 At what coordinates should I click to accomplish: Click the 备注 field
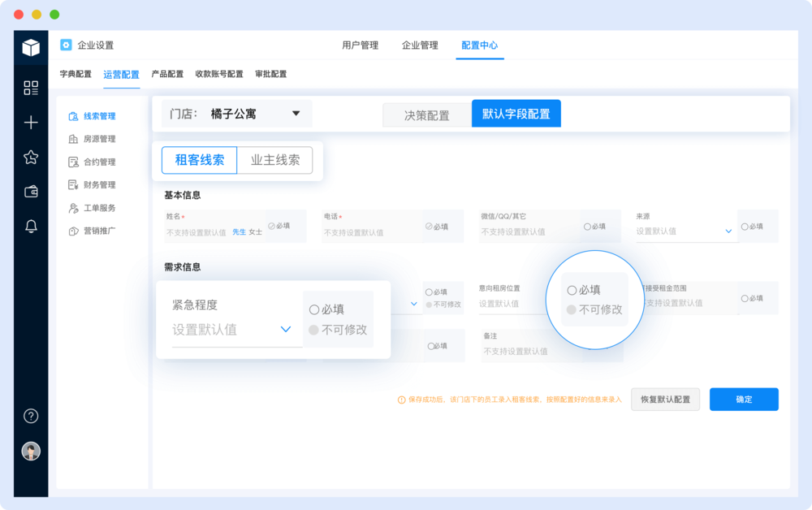click(533, 344)
